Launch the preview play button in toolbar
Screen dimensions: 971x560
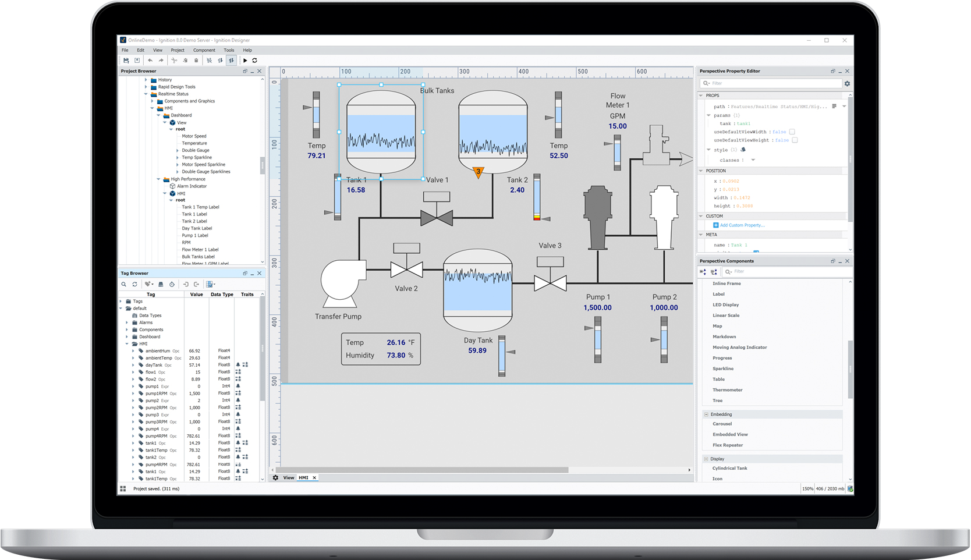(245, 60)
